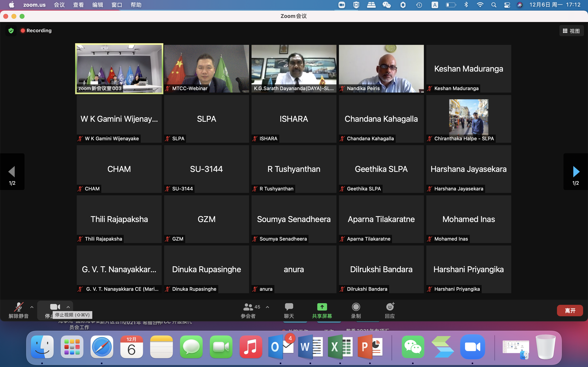This screenshot has height=367, width=588.
Task: Open the participants (参会者) icon
Action: (x=248, y=307)
